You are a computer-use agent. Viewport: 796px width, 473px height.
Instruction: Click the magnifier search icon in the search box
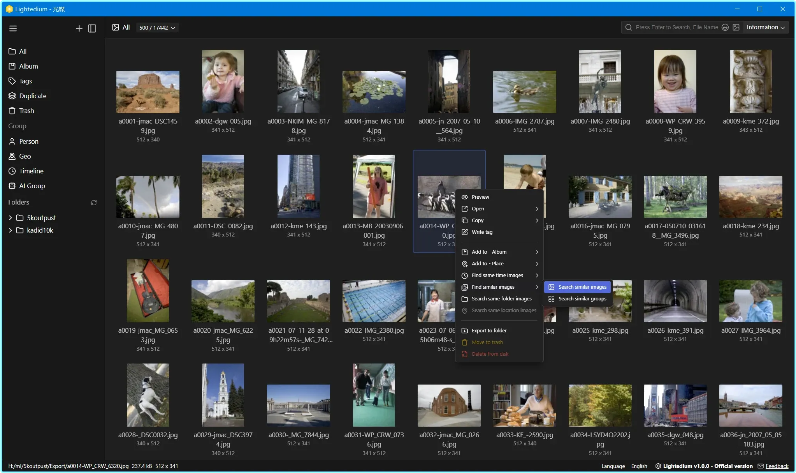628,27
